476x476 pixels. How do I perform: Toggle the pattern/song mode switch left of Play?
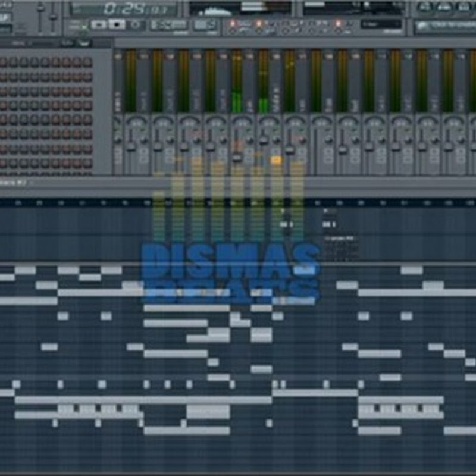click(84, 26)
